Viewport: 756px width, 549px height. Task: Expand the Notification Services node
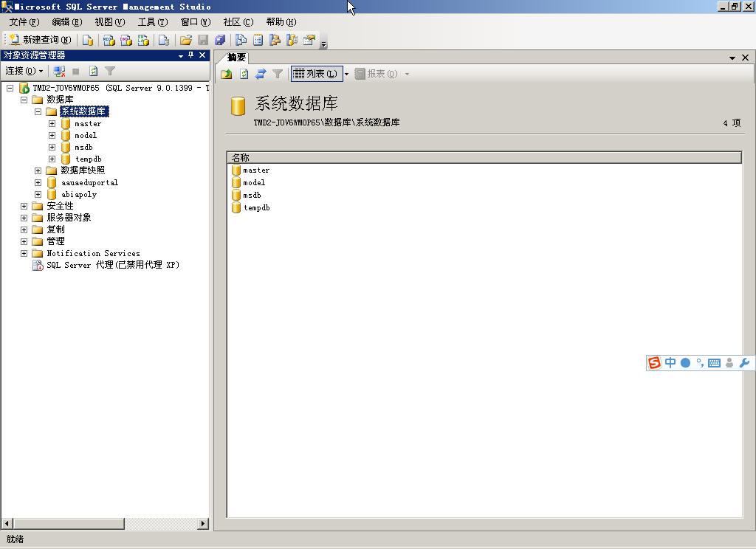24,252
